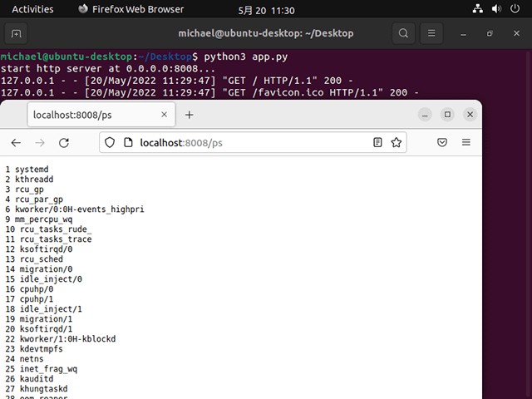Open the Activities overview
532x399 pixels.
tap(33, 9)
